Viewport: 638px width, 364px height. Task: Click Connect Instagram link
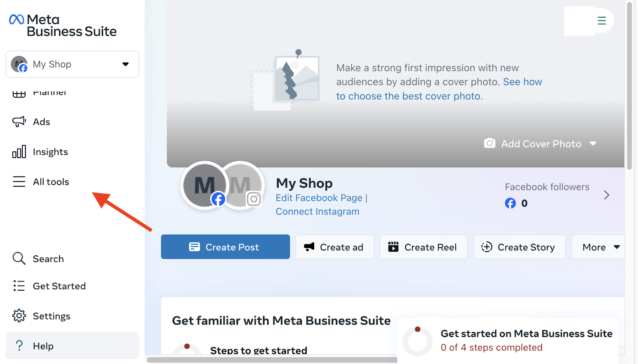click(x=317, y=211)
